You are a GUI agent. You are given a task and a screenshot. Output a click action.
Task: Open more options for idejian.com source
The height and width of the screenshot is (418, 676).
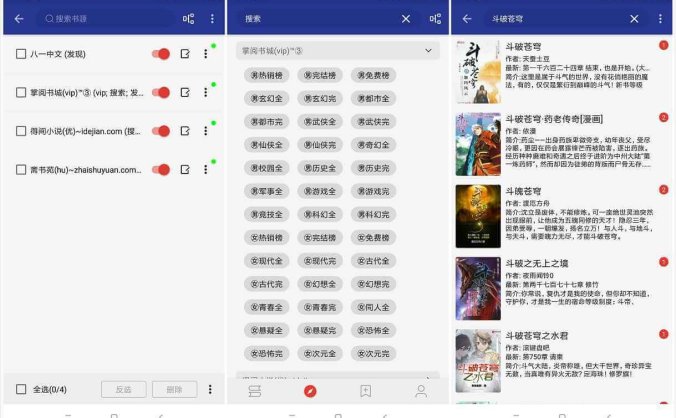click(206, 131)
